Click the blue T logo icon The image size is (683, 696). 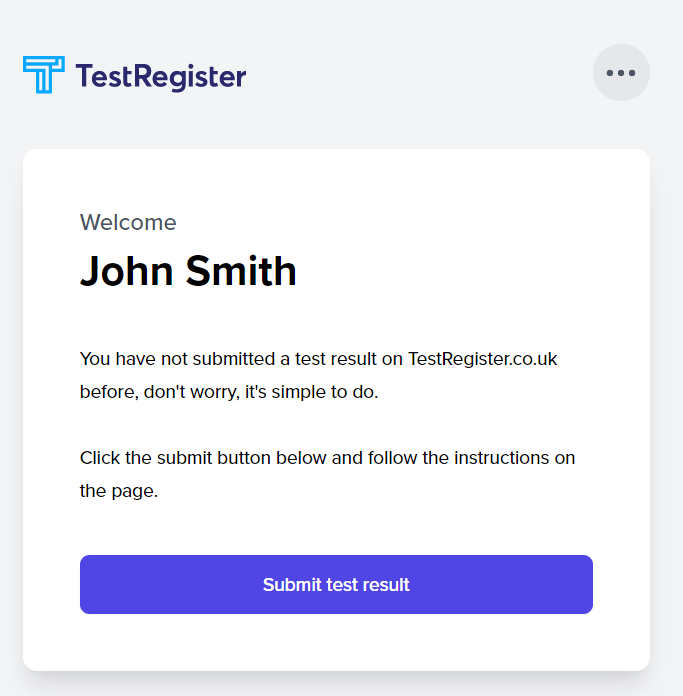[43, 75]
